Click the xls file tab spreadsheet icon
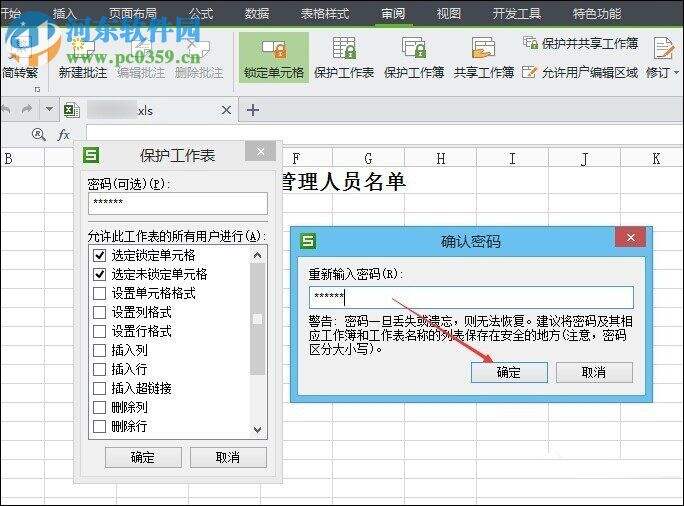 72,110
